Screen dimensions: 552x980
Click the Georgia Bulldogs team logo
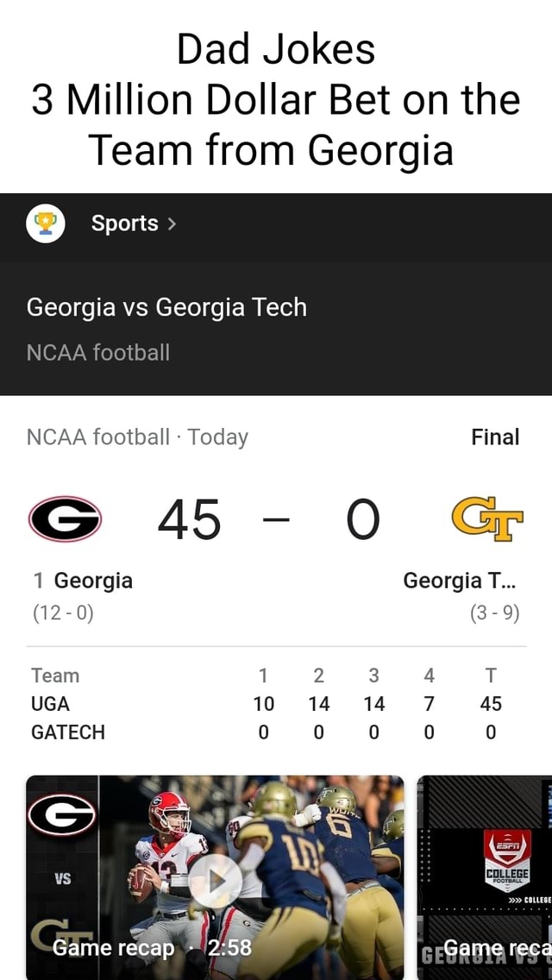[x=65, y=518]
